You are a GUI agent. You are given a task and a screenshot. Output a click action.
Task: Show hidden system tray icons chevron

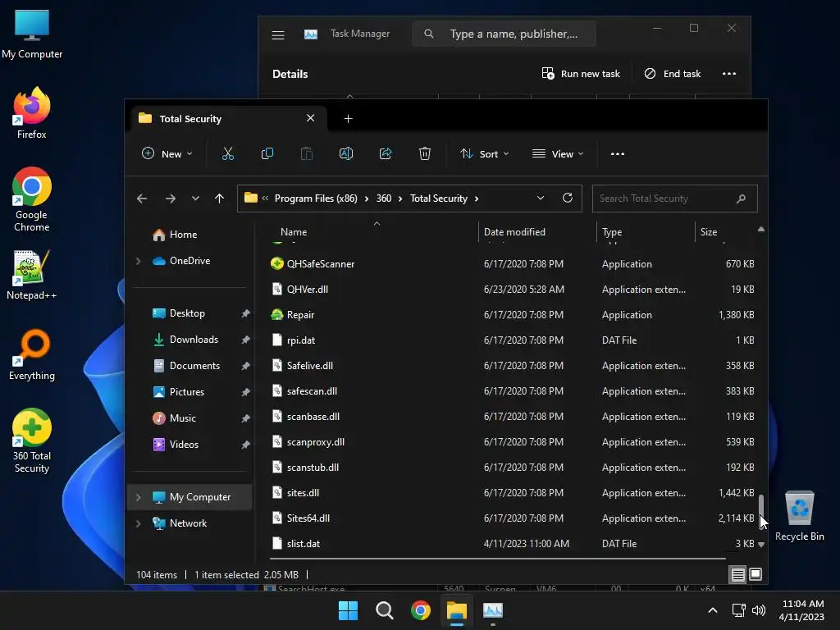[x=713, y=610]
